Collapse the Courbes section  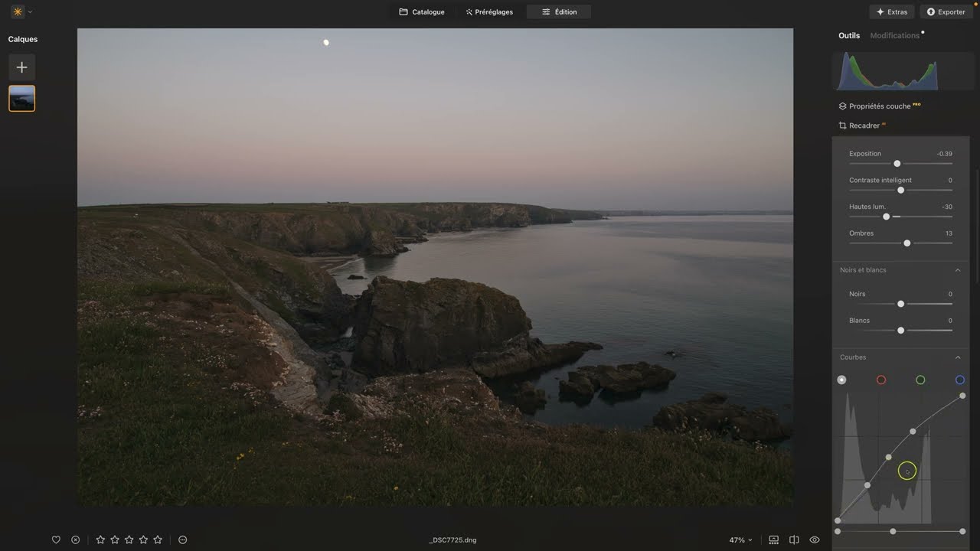click(958, 357)
